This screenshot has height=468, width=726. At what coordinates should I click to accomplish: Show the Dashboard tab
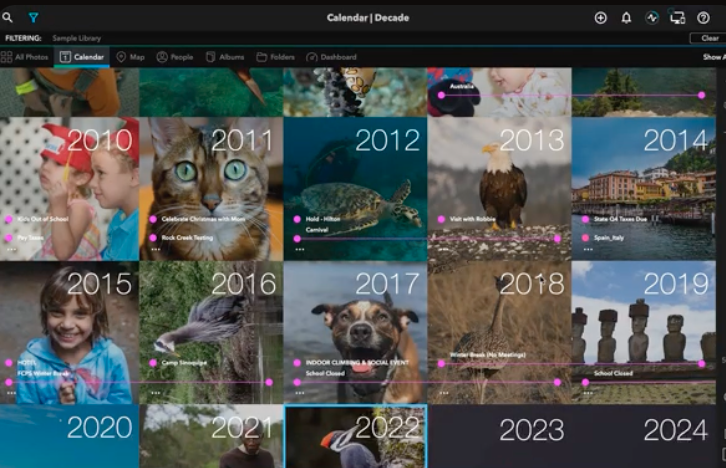point(331,57)
